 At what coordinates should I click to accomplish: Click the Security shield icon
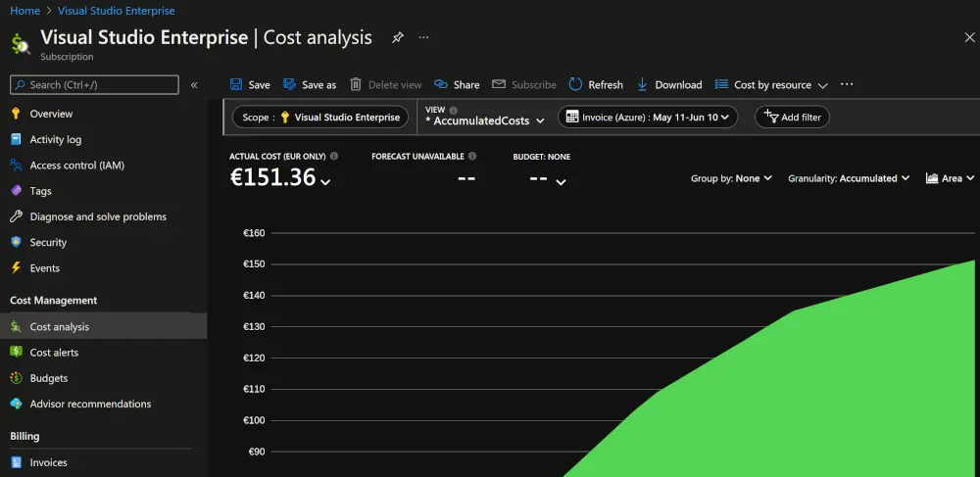(x=17, y=242)
